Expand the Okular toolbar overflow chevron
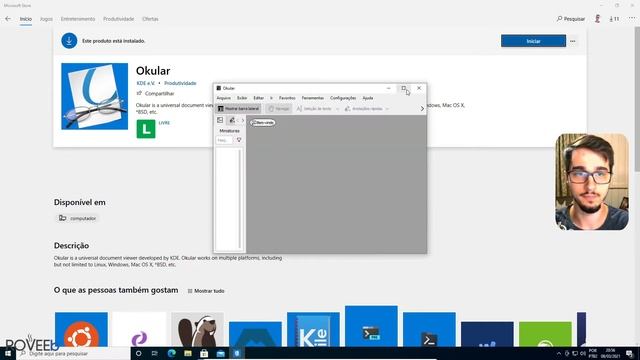Viewport: 640px width, 360px height. [x=422, y=109]
